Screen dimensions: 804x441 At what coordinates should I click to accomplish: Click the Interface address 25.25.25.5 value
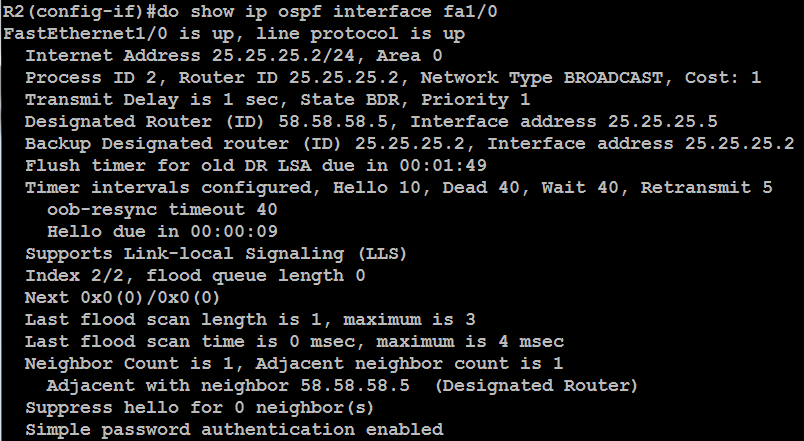click(564, 121)
